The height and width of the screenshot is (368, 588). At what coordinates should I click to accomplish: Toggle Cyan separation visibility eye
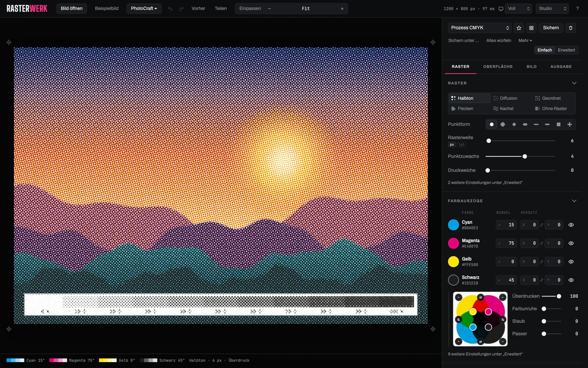[571, 225]
